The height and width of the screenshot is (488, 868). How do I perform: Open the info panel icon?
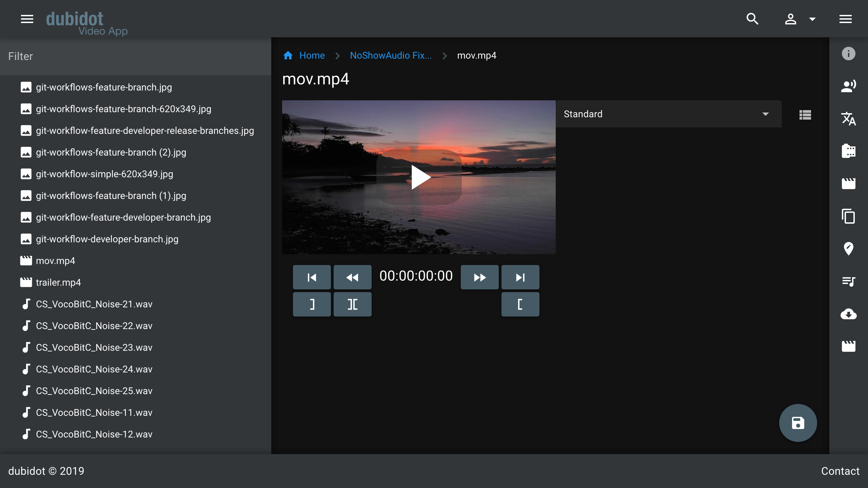[848, 54]
